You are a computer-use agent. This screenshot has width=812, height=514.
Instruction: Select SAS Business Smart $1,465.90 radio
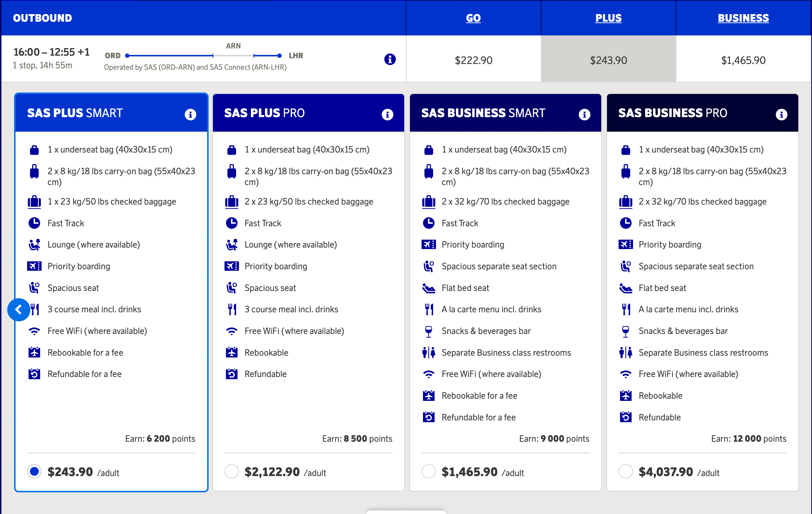[428, 471]
